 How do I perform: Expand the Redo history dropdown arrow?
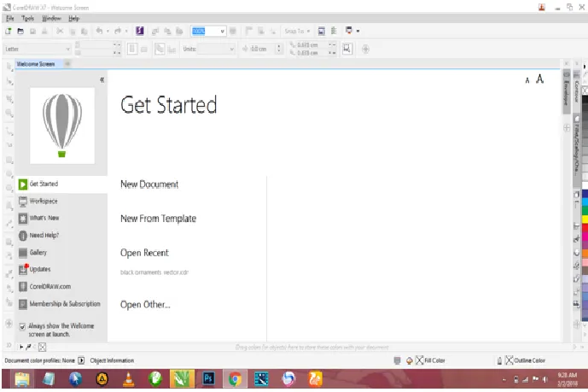(126, 31)
